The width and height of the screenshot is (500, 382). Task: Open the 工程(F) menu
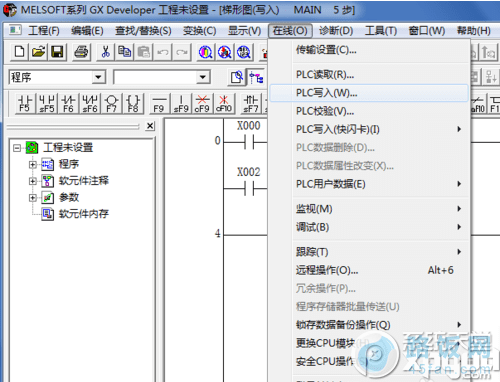click(44, 31)
